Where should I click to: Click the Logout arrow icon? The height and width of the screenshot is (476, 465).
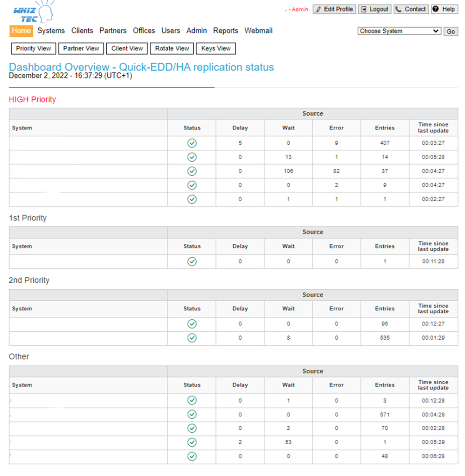click(x=363, y=9)
